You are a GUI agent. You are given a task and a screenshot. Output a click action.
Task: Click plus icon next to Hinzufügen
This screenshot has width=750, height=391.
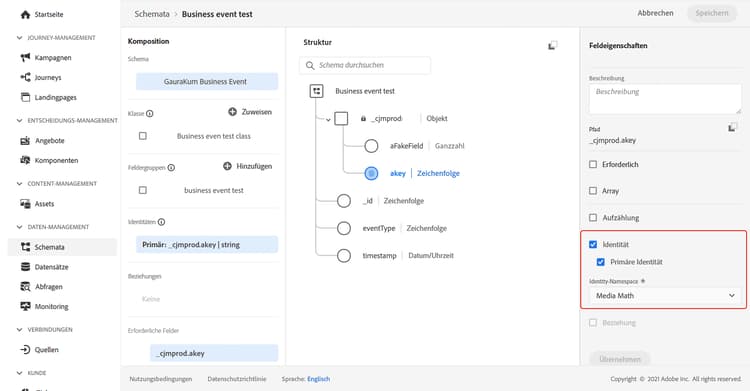coord(228,166)
